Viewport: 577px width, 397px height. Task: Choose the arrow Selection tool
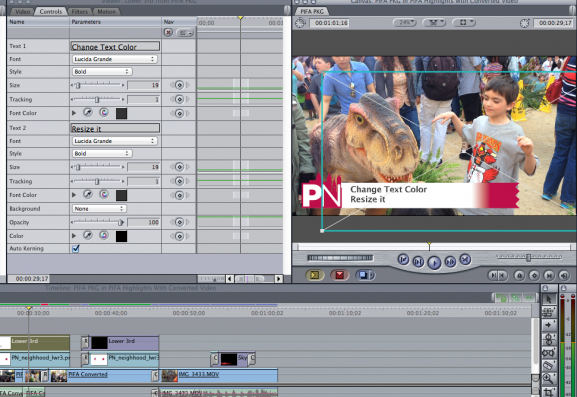[548, 299]
